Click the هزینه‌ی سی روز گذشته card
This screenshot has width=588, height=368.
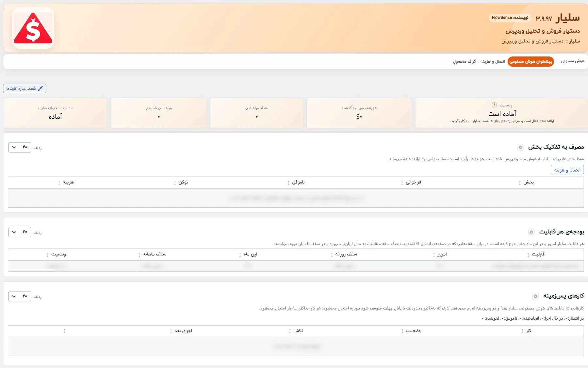pyautogui.click(x=359, y=113)
